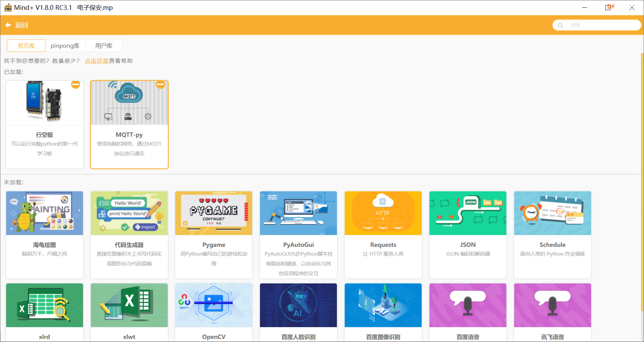Switch to the 用户库 tab
The width and height of the screenshot is (644, 342).
(104, 46)
